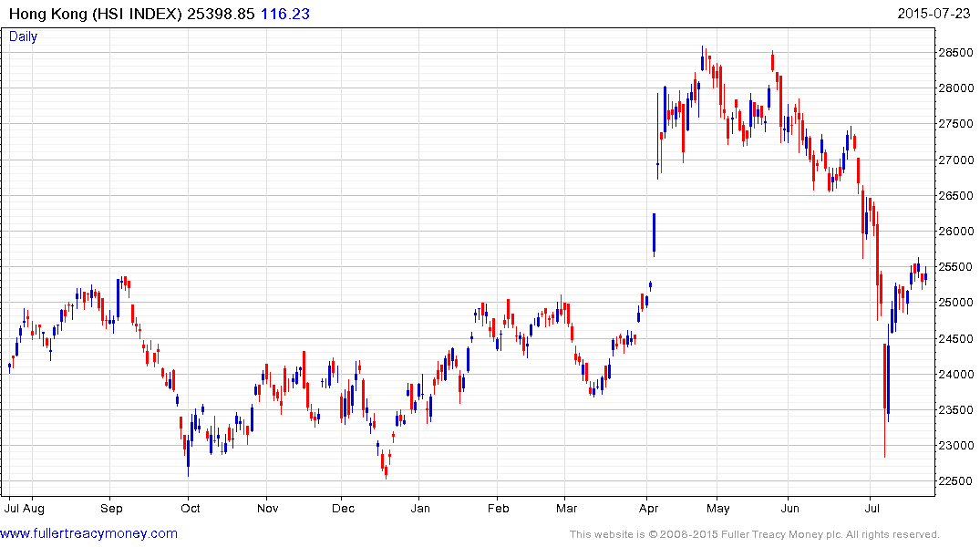
Task: Click the 26500 price axis label
Action: 955,196
